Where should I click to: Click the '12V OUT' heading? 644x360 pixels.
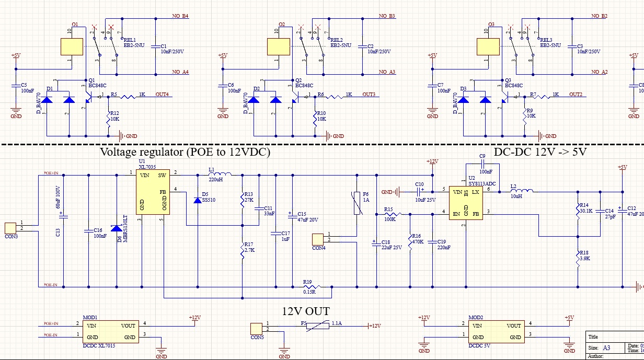pyautogui.click(x=306, y=311)
